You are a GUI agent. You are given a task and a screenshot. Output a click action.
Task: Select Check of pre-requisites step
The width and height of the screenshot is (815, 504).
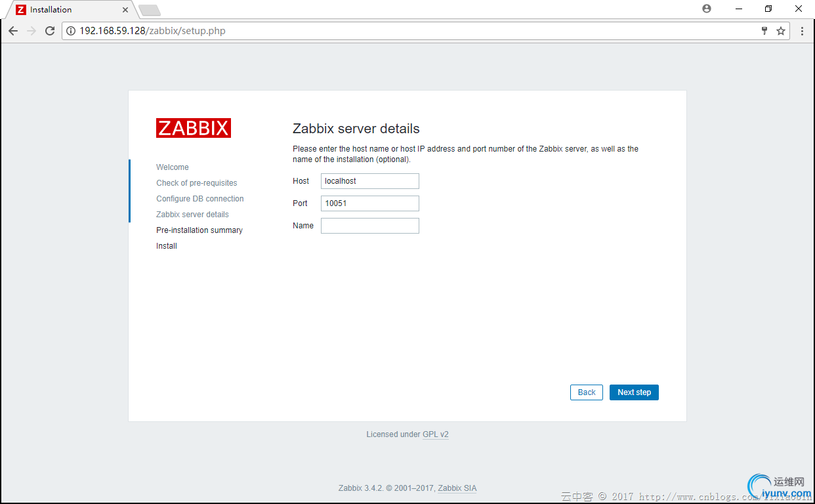(x=197, y=183)
